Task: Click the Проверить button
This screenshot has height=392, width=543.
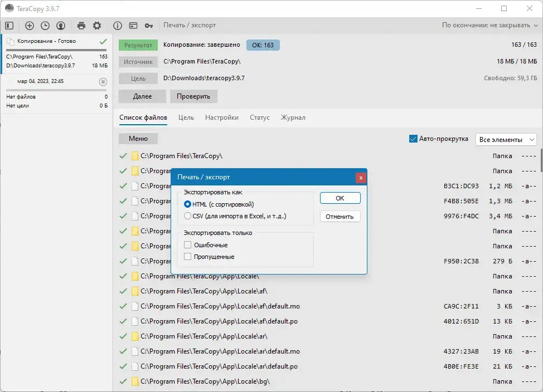Action: click(193, 96)
